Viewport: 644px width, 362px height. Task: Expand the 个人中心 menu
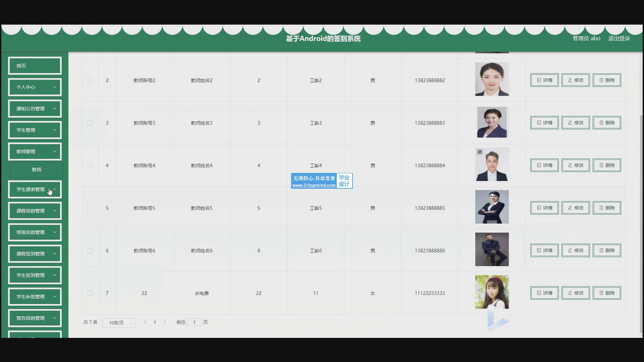pos(35,87)
